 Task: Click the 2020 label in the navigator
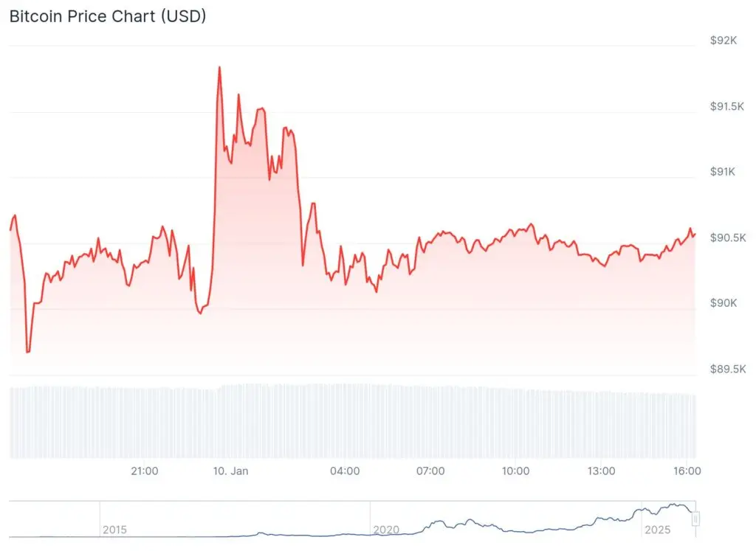(x=386, y=530)
